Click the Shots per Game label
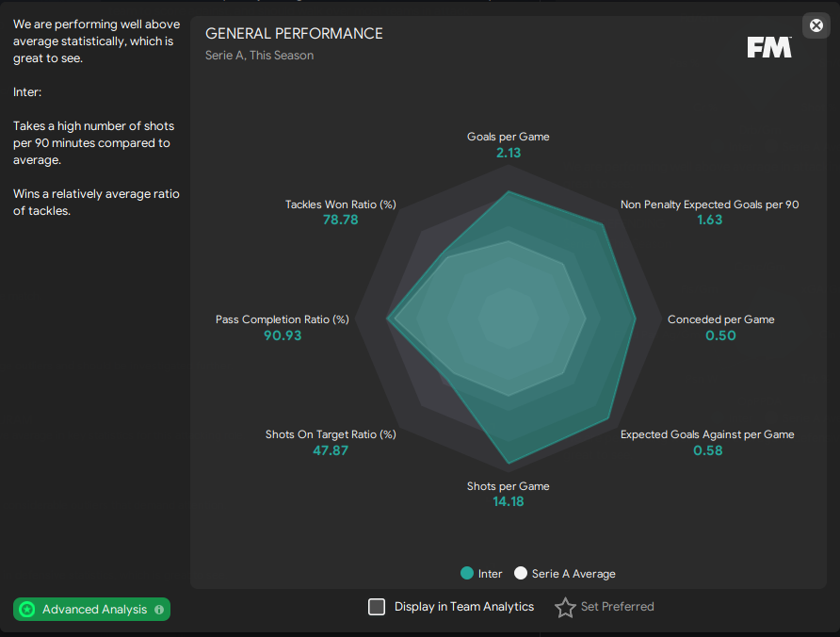 [509, 486]
